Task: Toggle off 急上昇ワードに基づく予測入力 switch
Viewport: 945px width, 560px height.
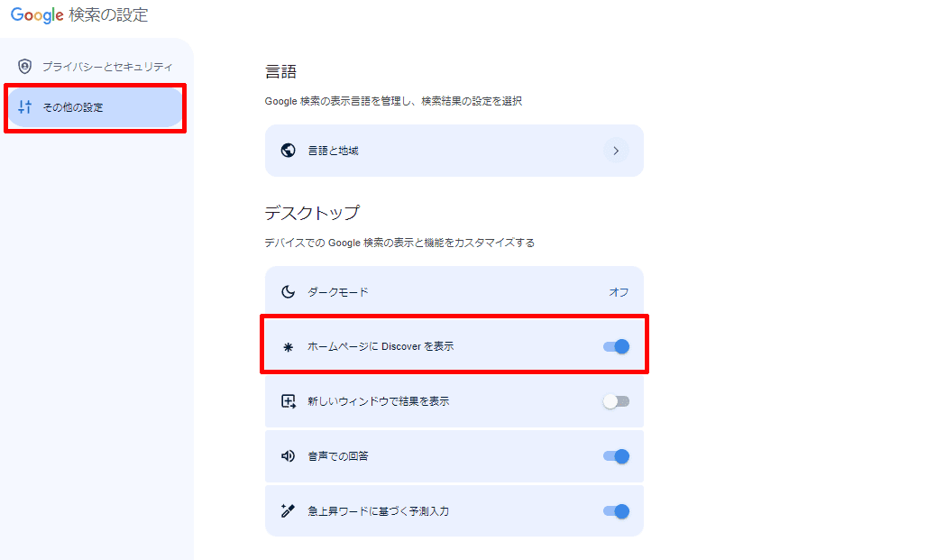Action: click(616, 511)
